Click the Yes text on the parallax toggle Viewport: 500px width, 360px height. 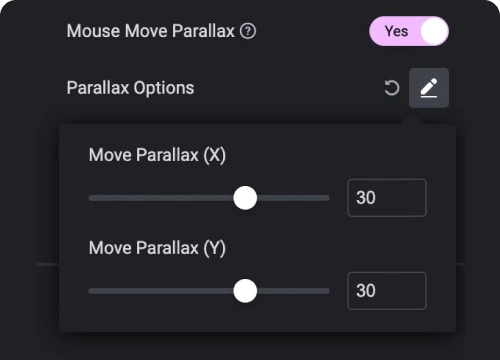(396, 31)
